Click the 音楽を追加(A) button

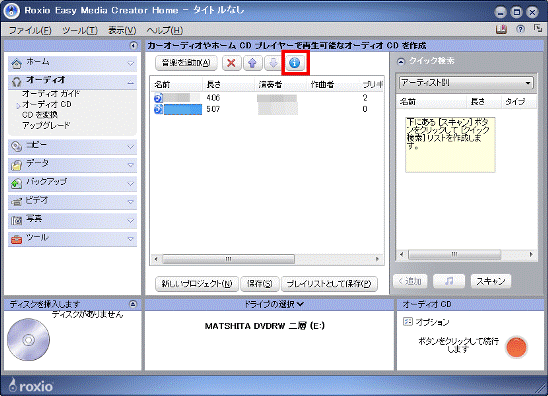click(186, 63)
